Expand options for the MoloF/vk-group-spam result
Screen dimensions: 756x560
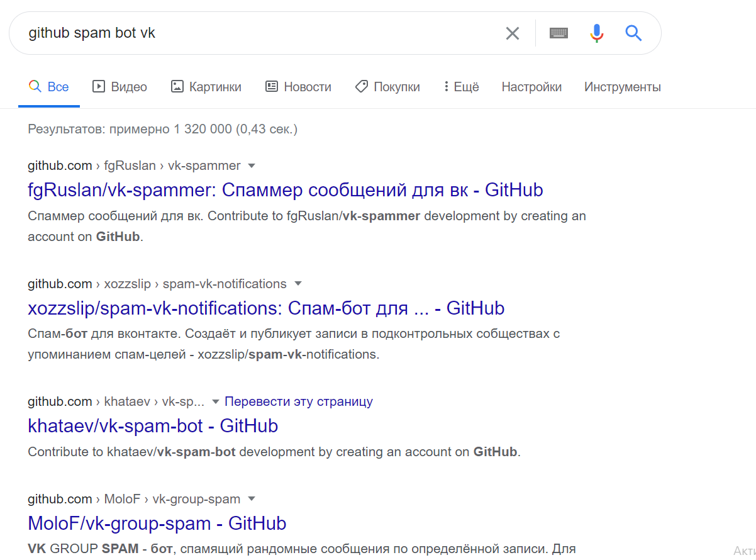tap(251, 498)
